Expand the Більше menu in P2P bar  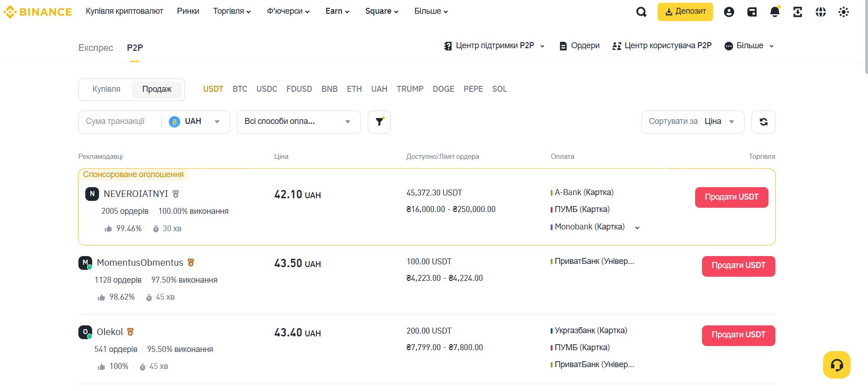[x=749, y=46]
